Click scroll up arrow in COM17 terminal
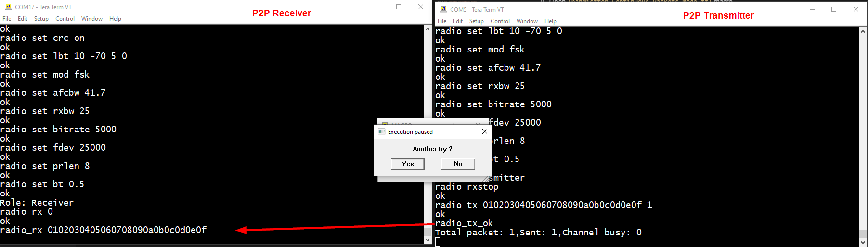 [x=428, y=29]
